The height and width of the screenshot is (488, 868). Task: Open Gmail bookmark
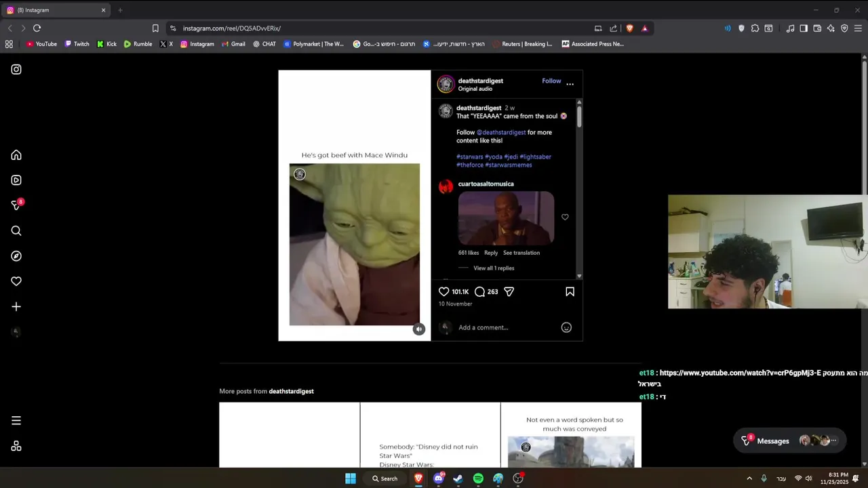pyautogui.click(x=233, y=44)
